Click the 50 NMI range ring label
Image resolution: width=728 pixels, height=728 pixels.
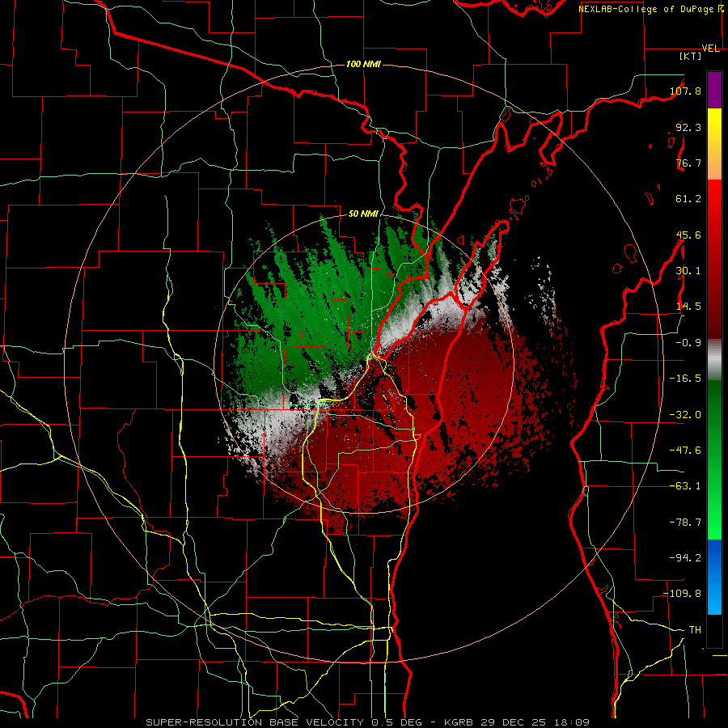tap(363, 214)
